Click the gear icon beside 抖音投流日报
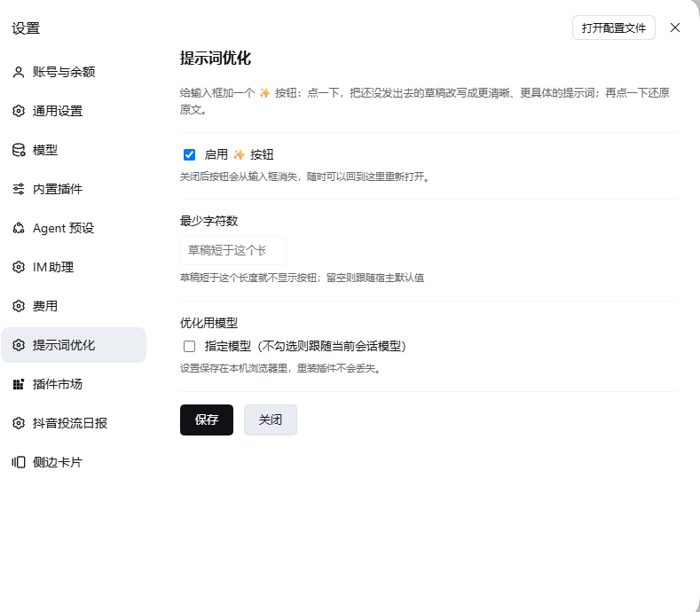Screen dimensions: 700x612 (x=19, y=423)
